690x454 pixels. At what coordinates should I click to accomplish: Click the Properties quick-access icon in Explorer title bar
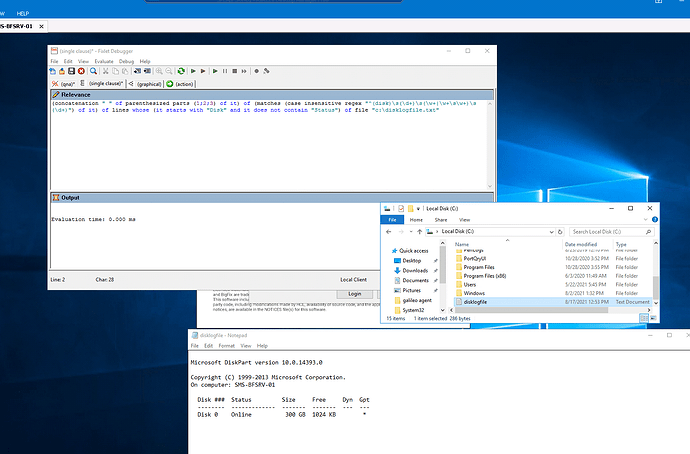point(401,209)
